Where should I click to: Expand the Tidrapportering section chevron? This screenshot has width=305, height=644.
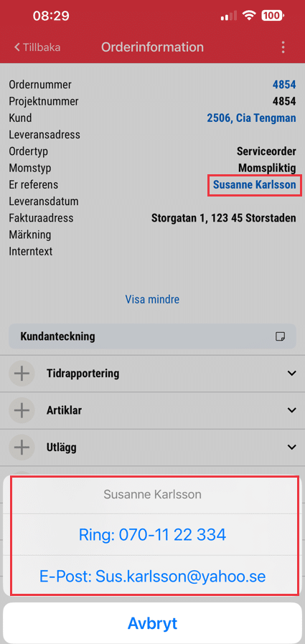[x=292, y=374]
